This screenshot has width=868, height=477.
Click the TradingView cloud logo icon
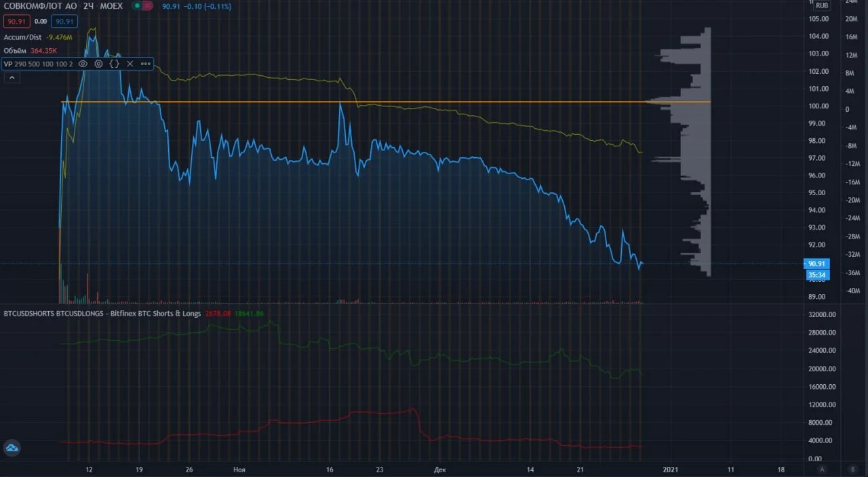pos(12,447)
